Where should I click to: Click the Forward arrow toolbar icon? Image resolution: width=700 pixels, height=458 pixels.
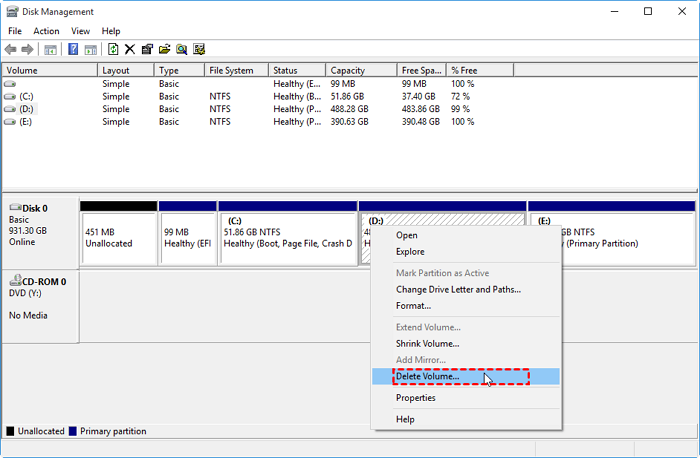tap(28, 49)
